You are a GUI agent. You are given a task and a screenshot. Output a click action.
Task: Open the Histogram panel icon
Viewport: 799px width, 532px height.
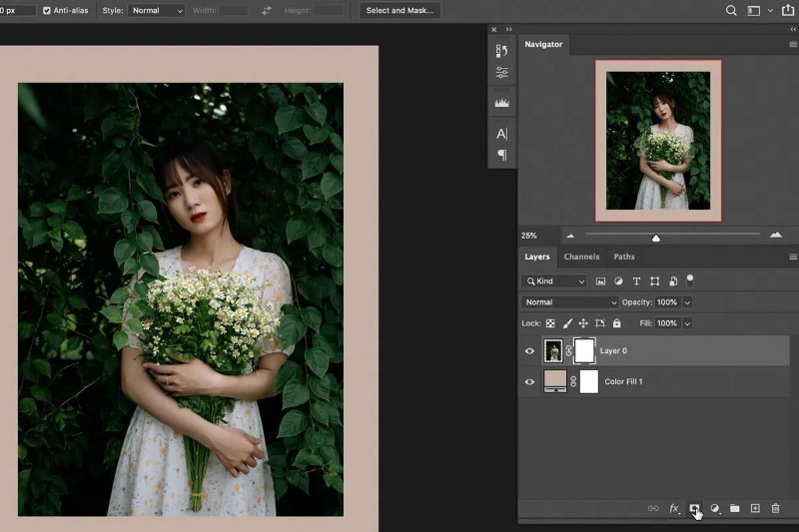pos(501,103)
